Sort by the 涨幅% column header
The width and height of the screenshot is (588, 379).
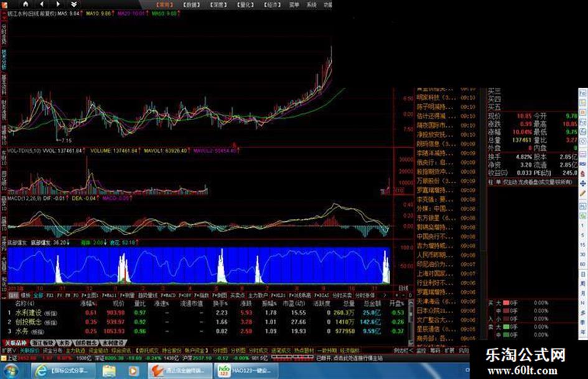tap(89, 303)
